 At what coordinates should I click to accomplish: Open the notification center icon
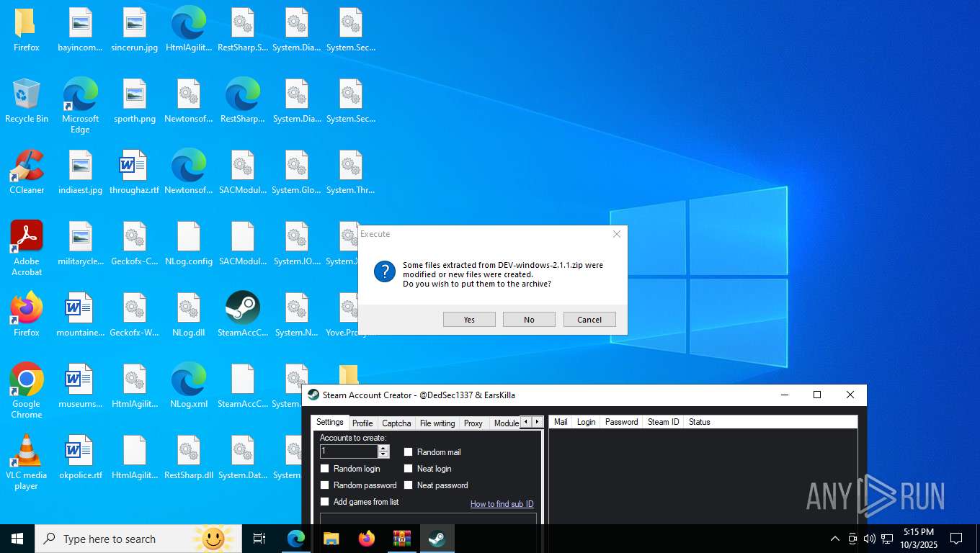tap(956, 539)
